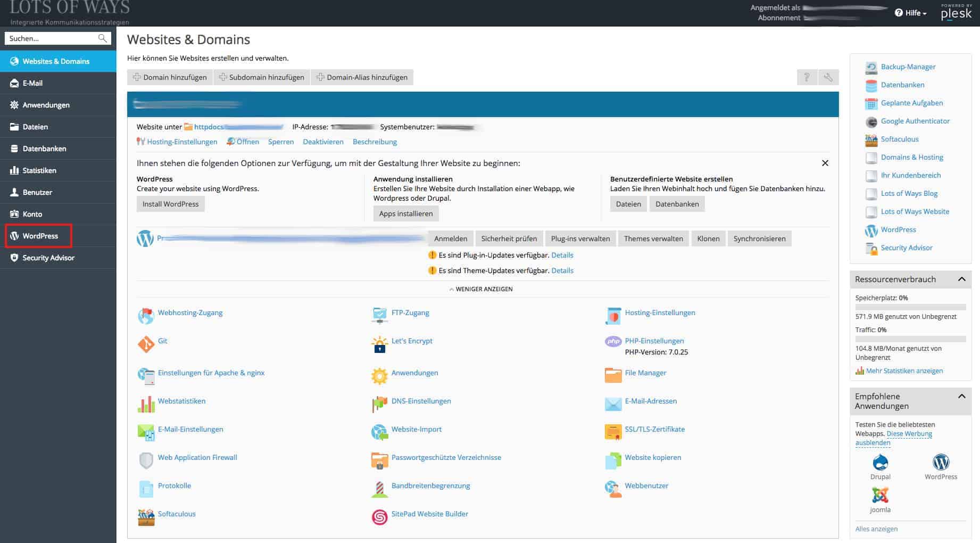Close the website options notice
Viewport: 980px width, 543px height.
[x=825, y=163]
